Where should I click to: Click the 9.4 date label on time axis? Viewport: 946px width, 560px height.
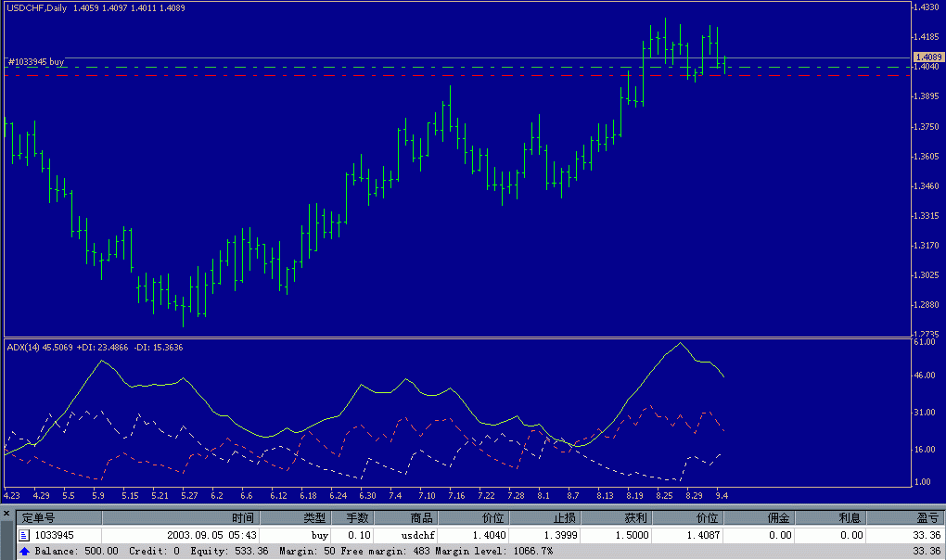722,495
